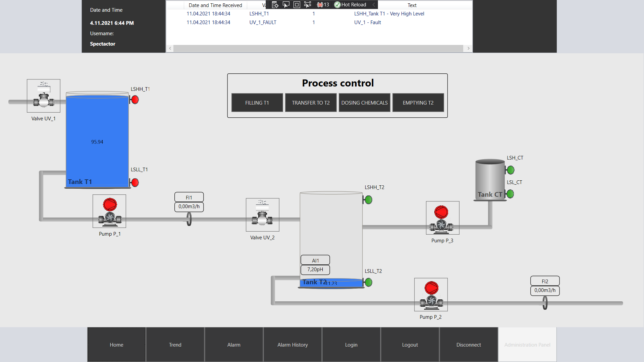Click the Pump P_2 symbol
The image size is (644, 362).
[431, 295]
